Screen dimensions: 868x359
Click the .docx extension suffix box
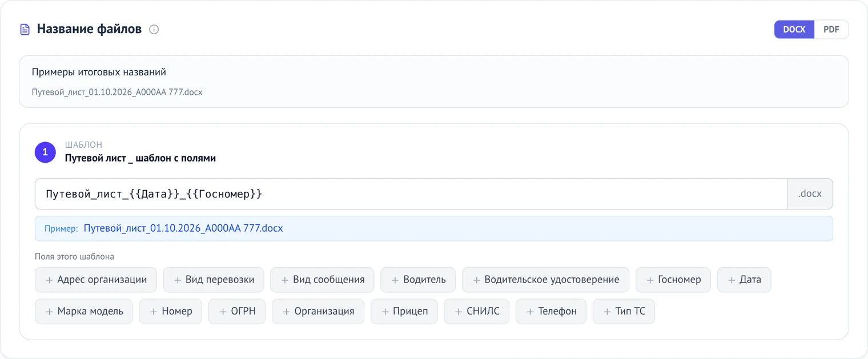(810, 194)
